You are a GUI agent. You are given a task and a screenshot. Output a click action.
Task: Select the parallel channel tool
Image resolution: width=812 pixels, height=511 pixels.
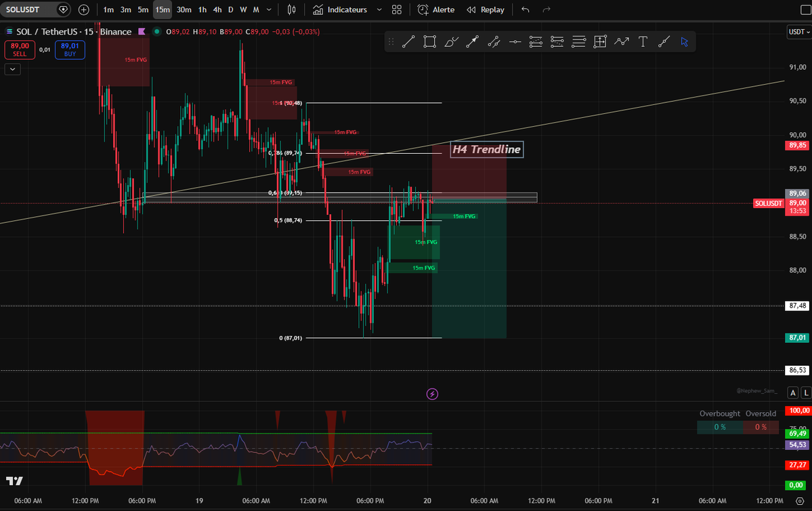point(494,42)
